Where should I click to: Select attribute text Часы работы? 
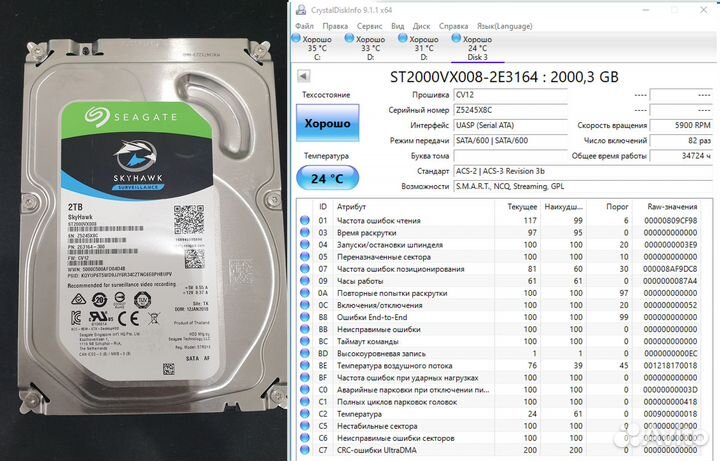(x=360, y=281)
